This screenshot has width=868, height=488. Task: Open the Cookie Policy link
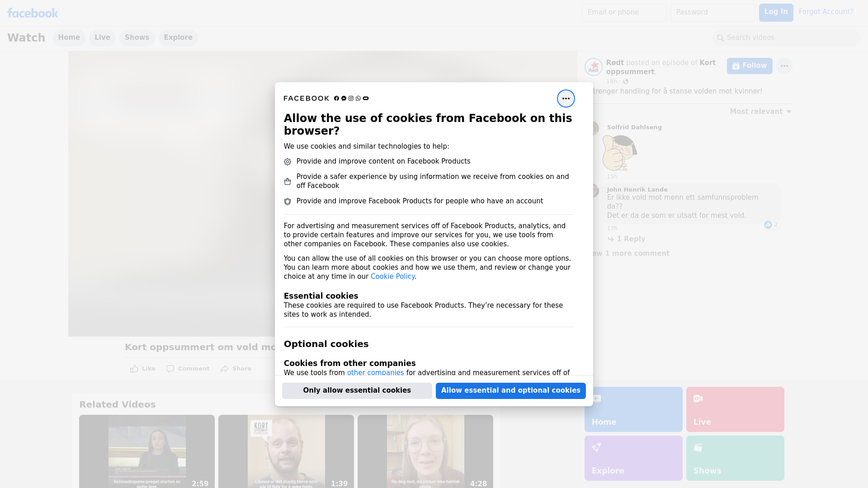(392, 277)
